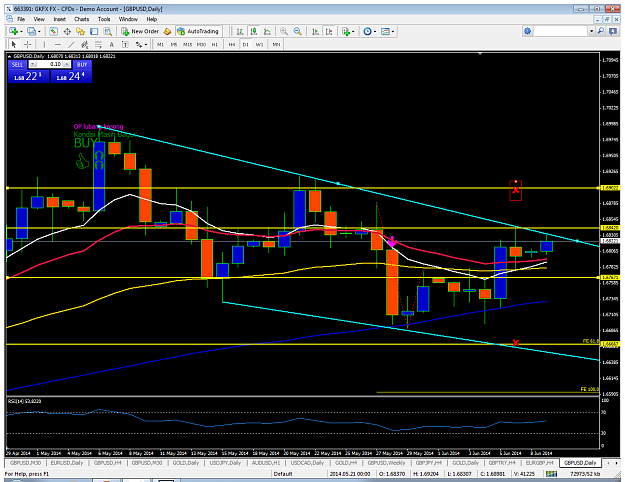Toggle the Navigator panel icon
The image size is (625, 482).
point(81,31)
